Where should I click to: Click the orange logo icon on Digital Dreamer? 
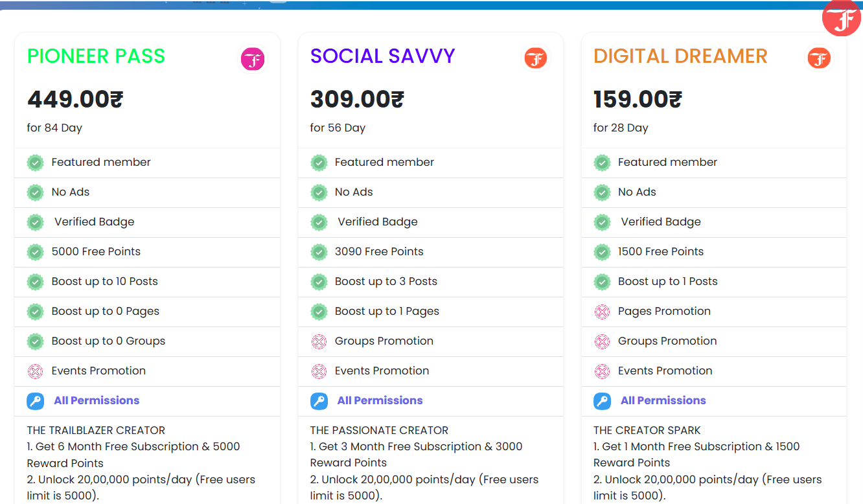point(819,59)
